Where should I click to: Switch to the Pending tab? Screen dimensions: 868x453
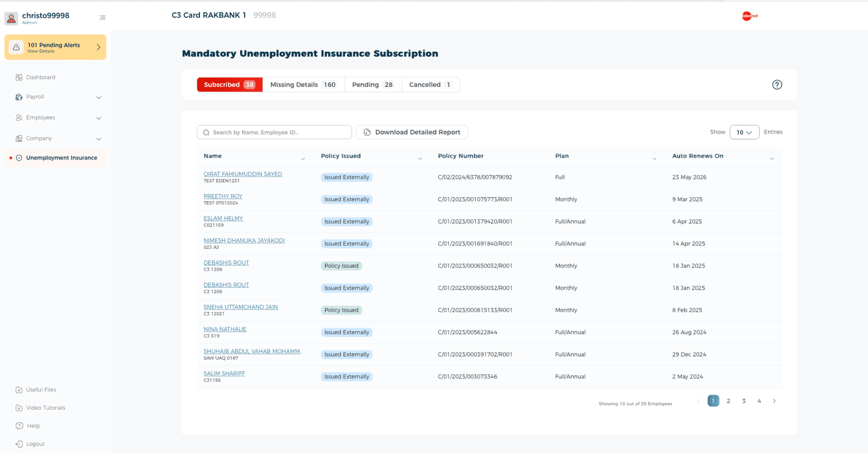(373, 85)
